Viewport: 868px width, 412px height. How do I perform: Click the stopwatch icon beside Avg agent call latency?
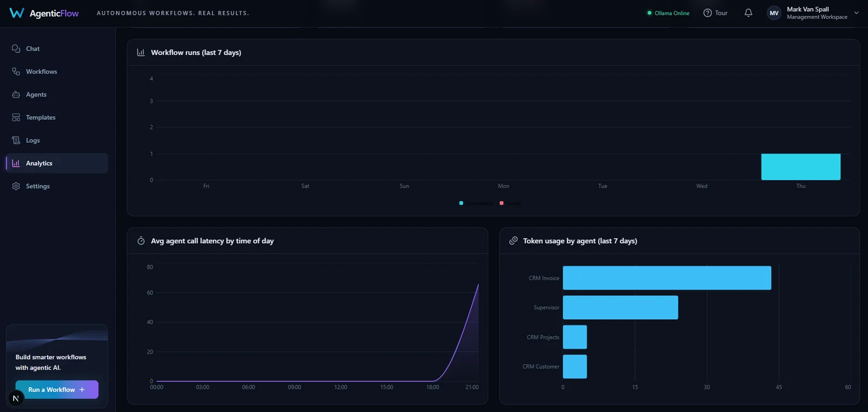(x=141, y=241)
